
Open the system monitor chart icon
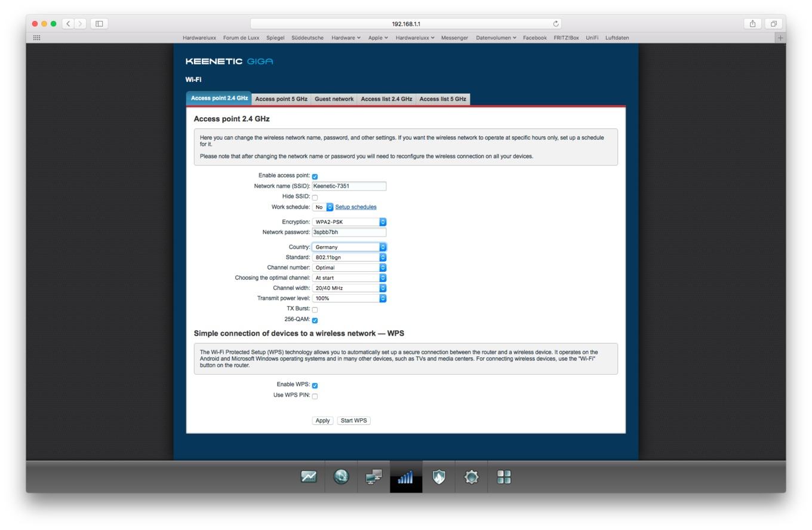(309, 477)
